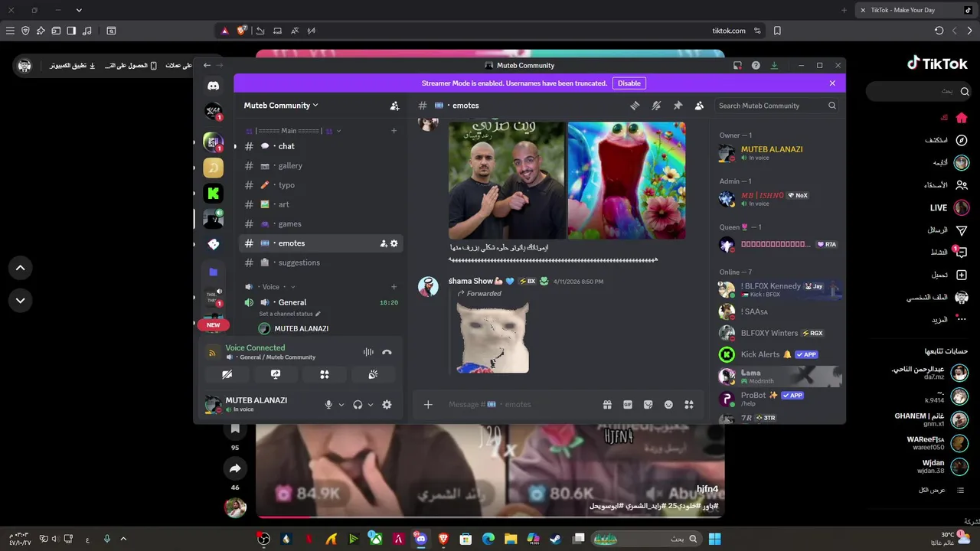Go to next TikTok video arrow

pos(21,300)
